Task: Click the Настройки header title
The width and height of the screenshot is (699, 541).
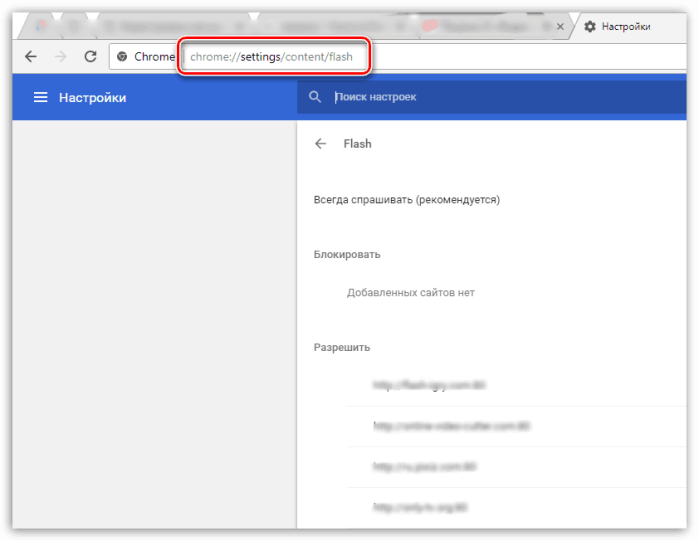Action: click(x=93, y=98)
